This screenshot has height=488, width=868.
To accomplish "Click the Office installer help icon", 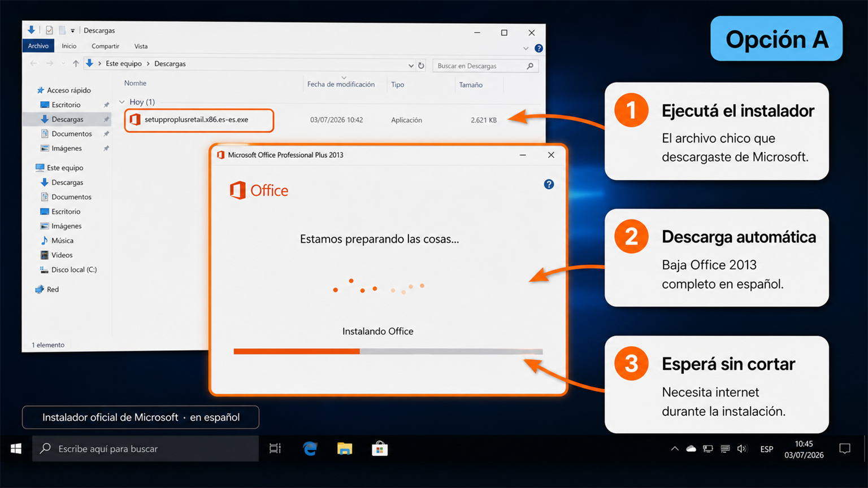I will [x=549, y=185].
